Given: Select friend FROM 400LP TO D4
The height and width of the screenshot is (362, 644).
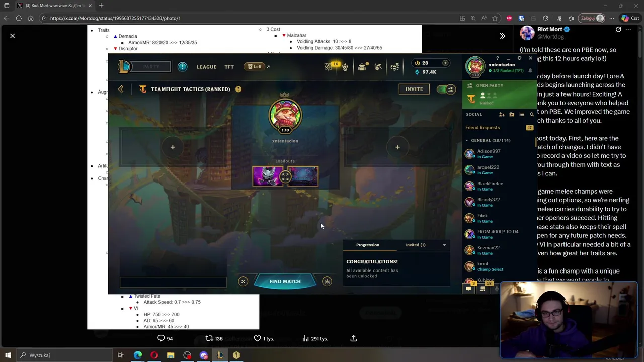Looking at the screenshot, I should coord(499,234).
